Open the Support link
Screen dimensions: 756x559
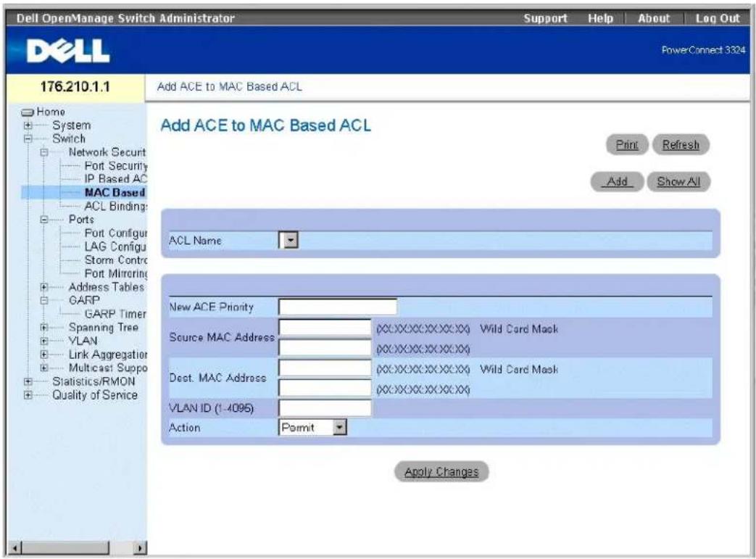545,18
